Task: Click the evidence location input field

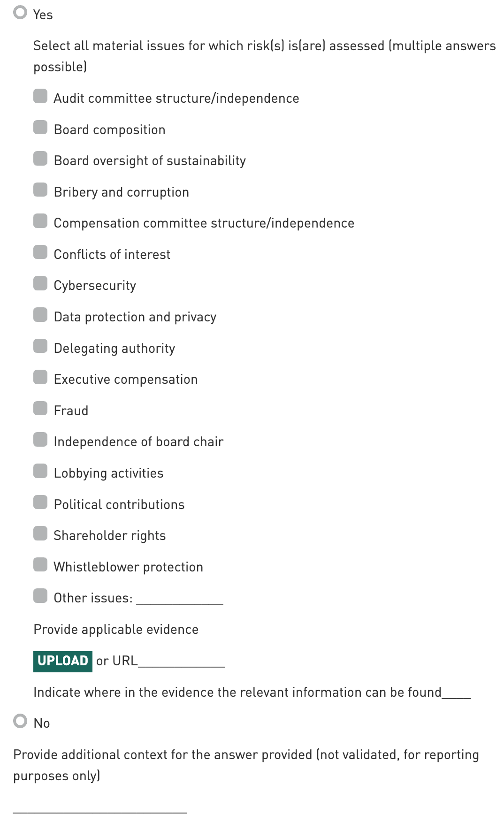Action: point(456,693)
